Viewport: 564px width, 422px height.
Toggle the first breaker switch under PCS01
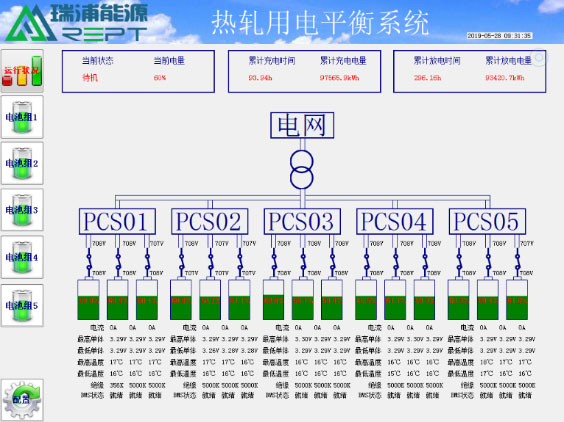89,262
